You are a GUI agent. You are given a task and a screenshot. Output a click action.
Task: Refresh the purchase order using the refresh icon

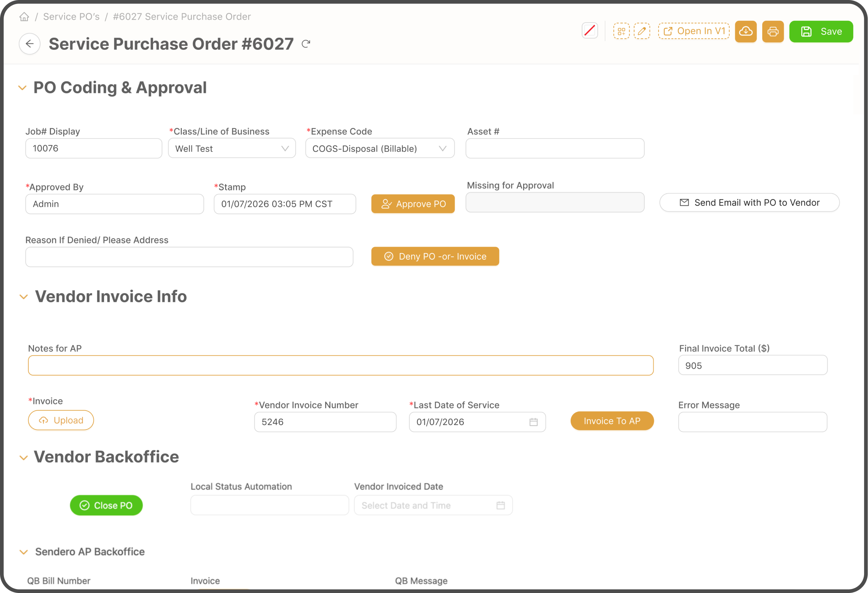(x=306, y=44)
